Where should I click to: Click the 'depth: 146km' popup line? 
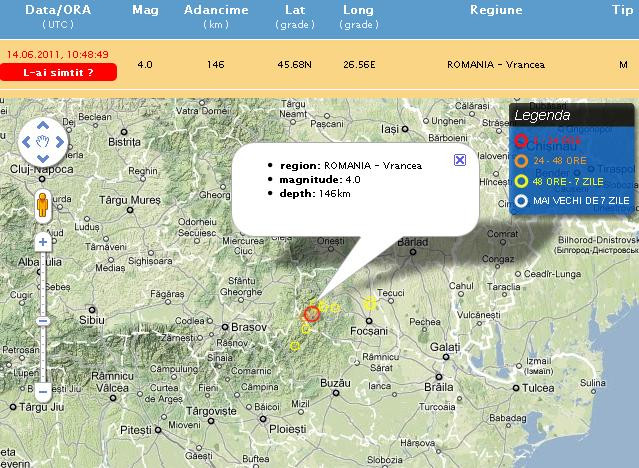(x=315, y=193)
